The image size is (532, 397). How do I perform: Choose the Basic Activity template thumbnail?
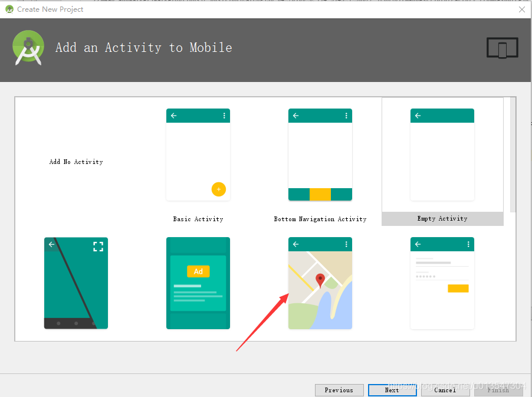click(x=198, y=155)
